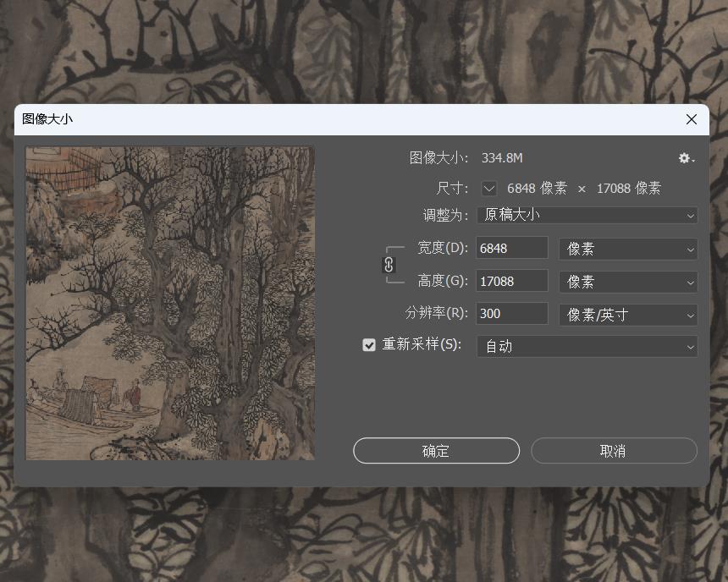Open the height unit 像素 dropdown

pos(628,282)
